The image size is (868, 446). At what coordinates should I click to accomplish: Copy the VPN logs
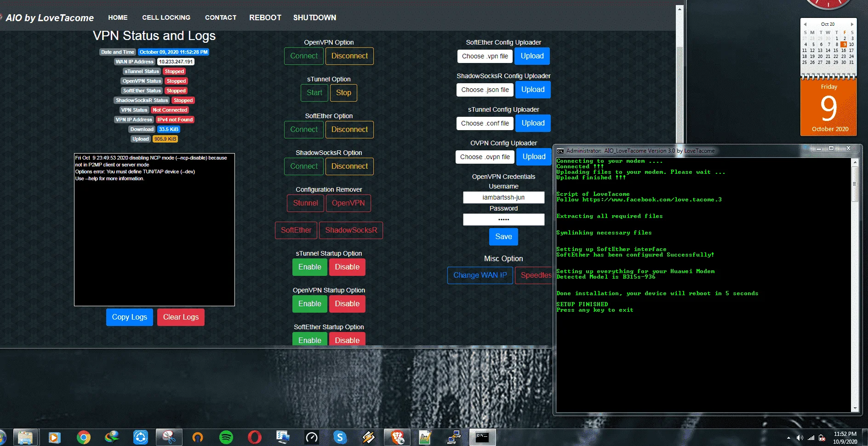point(130,317)
